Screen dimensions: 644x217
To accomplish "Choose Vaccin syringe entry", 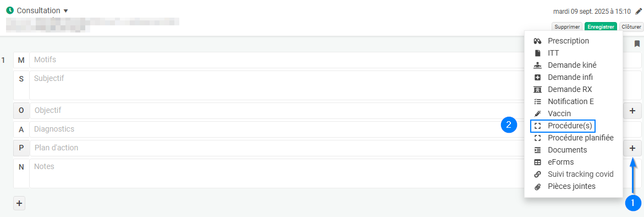I will [x=559, y=113].
